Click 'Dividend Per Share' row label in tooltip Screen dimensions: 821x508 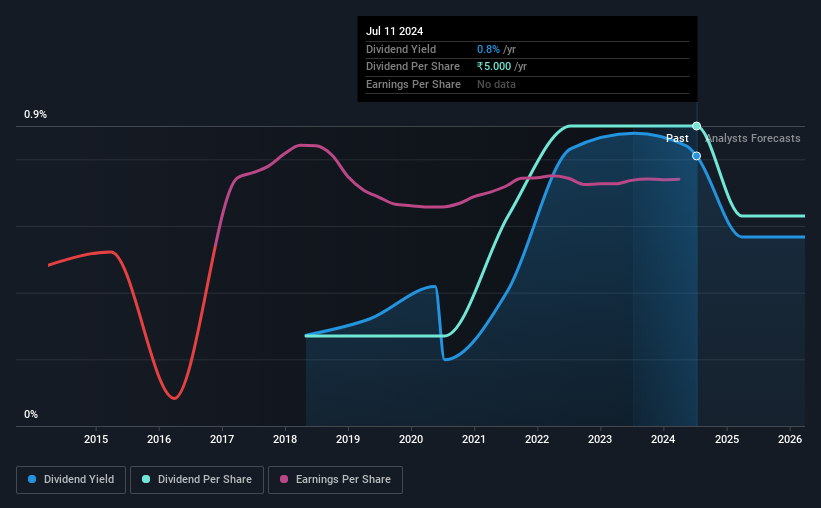click(413, 67)
